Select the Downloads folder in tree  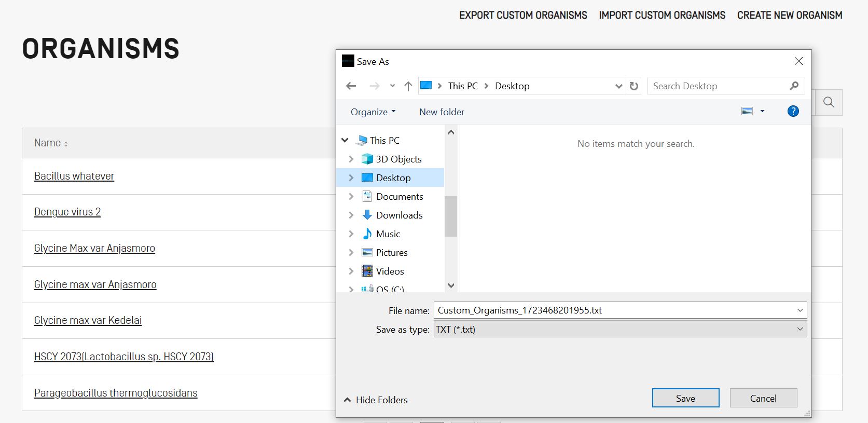point(399,215)
